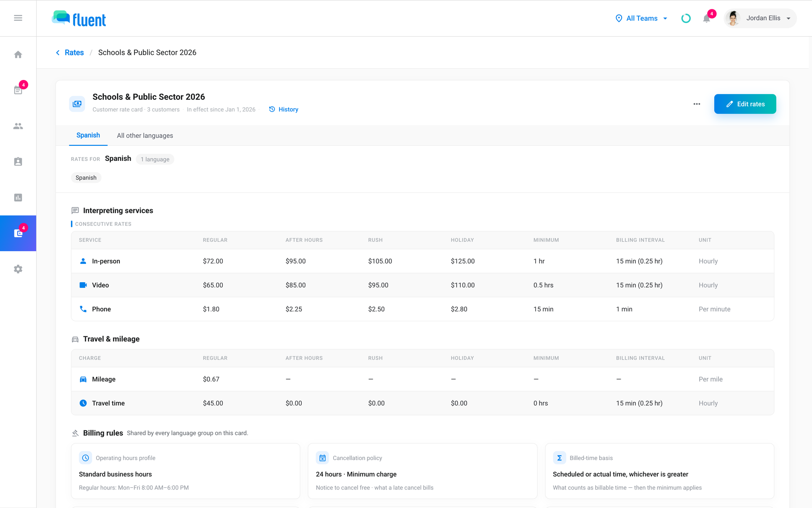Open Scheduled or actual time card
This screenshot has height=508, width=812.
tap(659, 471)
